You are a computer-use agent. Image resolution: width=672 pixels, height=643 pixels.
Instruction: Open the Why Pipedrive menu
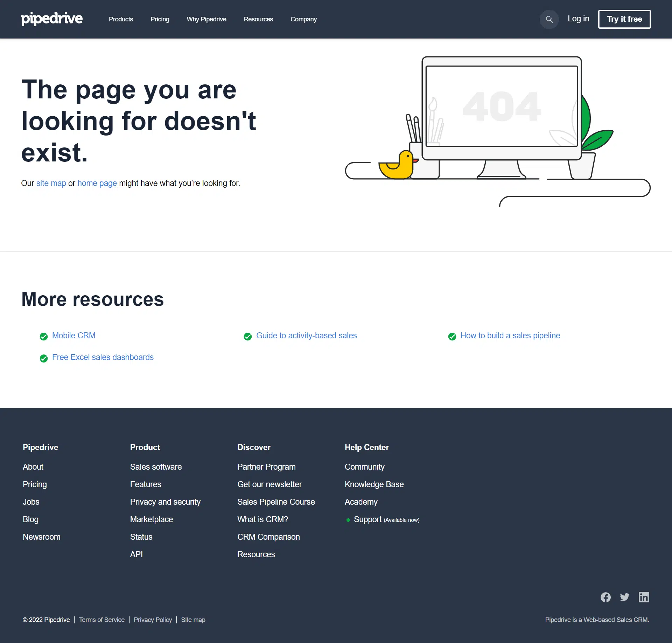click(206, 19)
